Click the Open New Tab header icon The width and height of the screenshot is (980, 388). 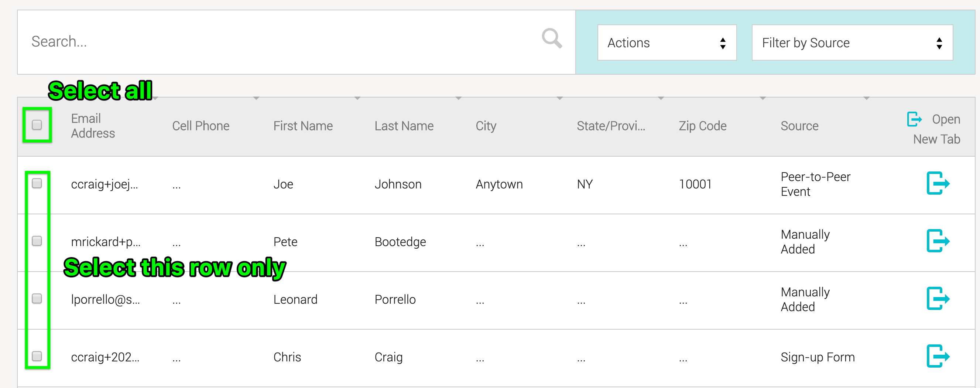click(x=914, y=119)
